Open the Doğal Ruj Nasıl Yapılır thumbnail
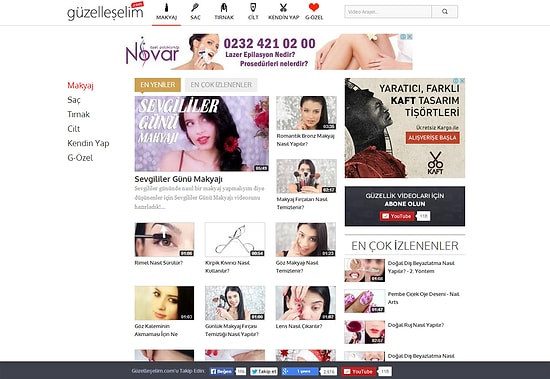This screenshot has width=550, height=379. [x=364, y=332]
